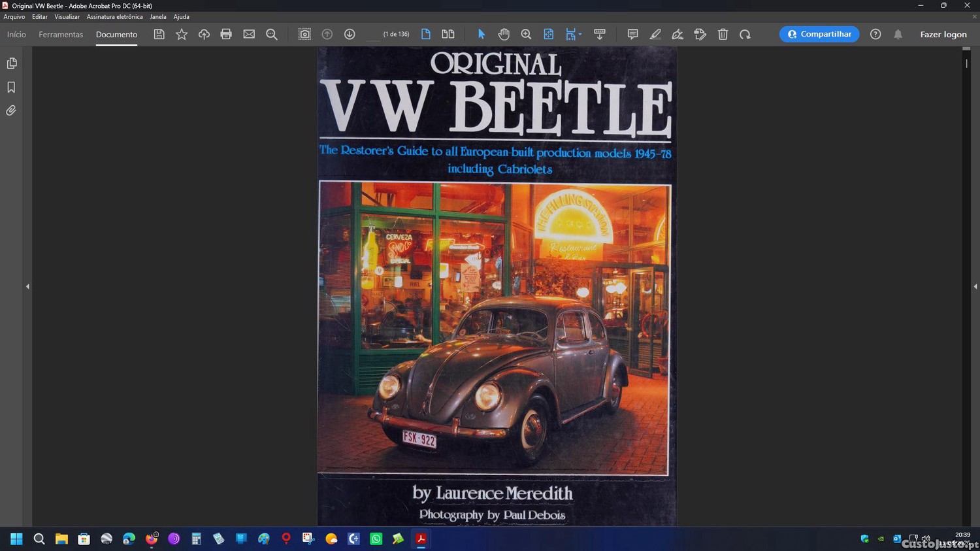Open the Assinatura eletrônica menu
The width and height of the screenshot is (980, 551).
click(114, 17)
